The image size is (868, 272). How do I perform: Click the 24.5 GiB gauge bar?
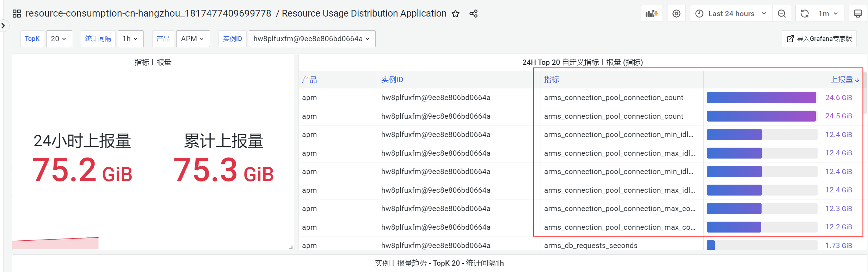tap(762, 116)
